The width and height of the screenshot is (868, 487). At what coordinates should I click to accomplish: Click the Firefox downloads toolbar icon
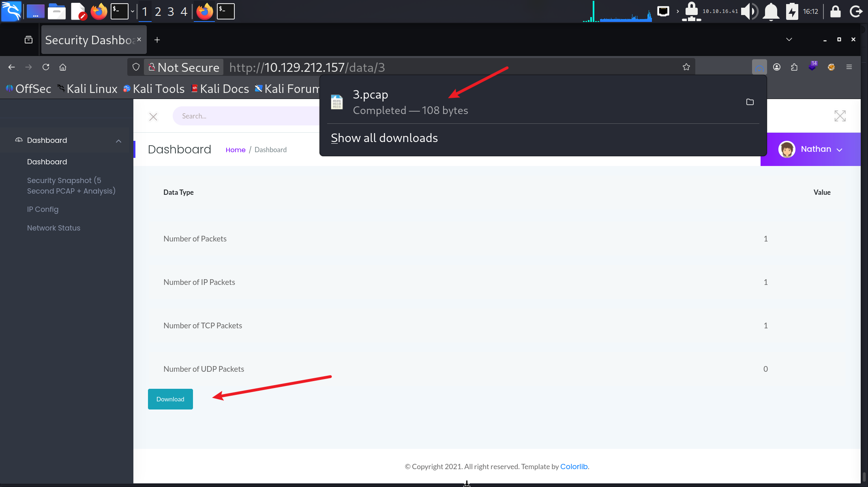tap(759, 67)
